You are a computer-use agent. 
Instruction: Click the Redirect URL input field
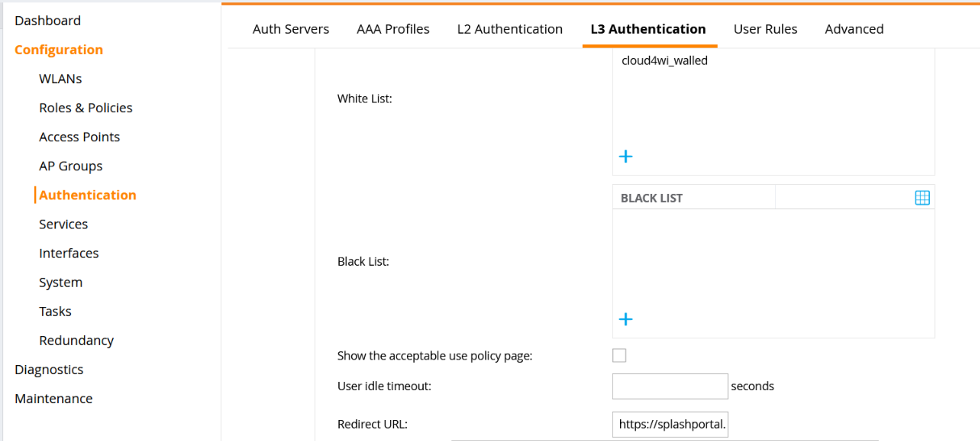tap(670, 424)
